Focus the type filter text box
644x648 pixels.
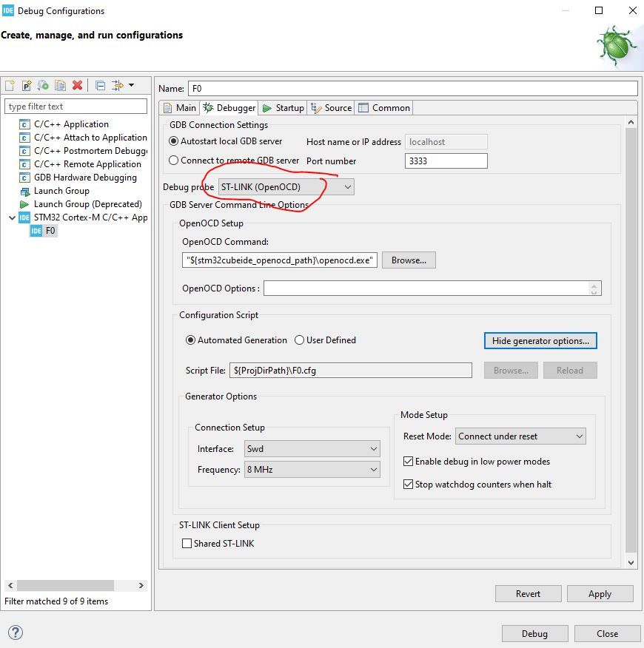click(76, 107)
